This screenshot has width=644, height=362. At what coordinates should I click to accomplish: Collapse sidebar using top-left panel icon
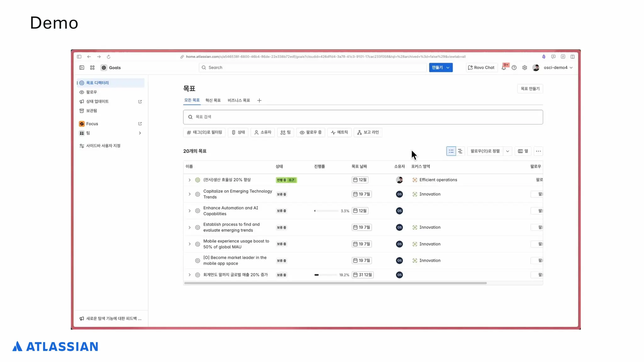(x=82, y=68)
